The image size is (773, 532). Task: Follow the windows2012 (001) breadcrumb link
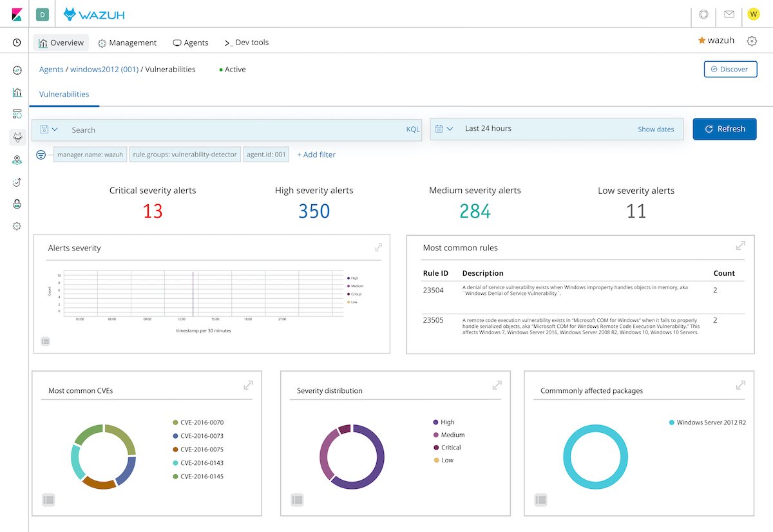(104, 70)
